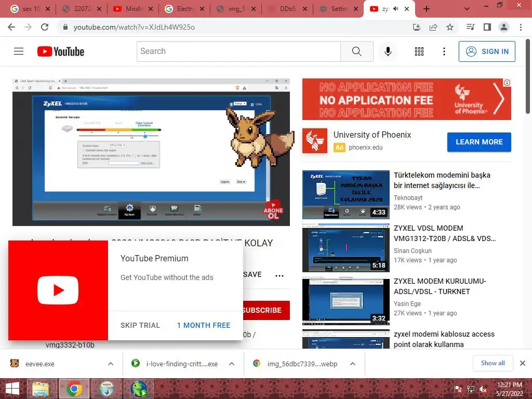Screen dimensions: 532x399
Task: Open the phoenix.edu ad link
Action: 365,147
